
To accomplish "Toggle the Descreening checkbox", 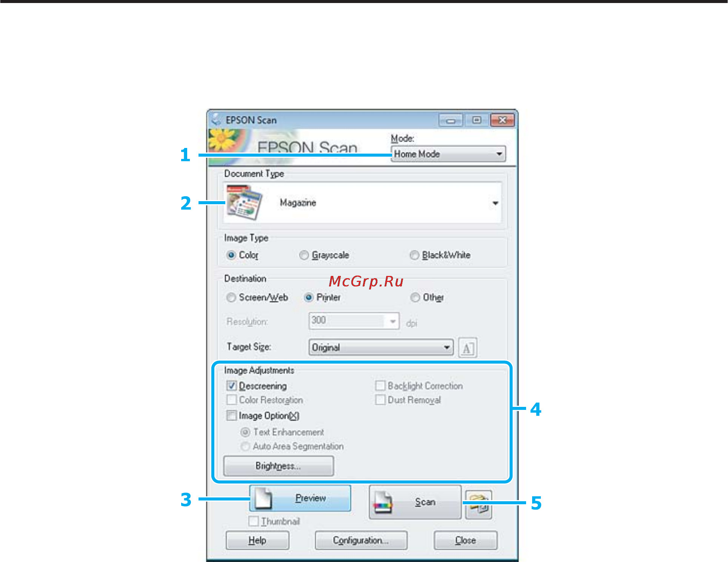I will [x=231, y=386].
